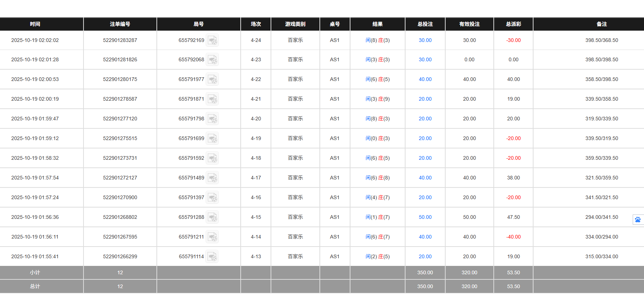This screenshot has width=644, height=302.
Task: View replay of round 655791798
Action: pos(213,119)
